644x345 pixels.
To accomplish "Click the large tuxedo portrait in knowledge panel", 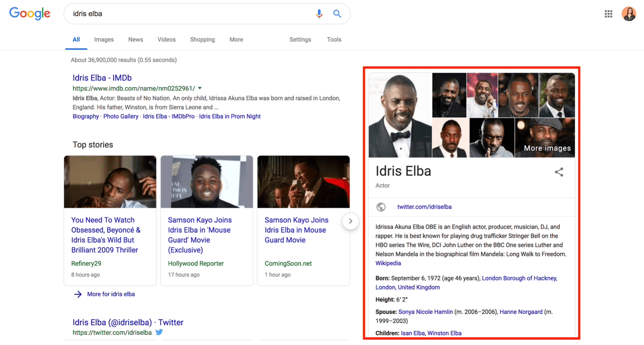I will tap(400, 115).
